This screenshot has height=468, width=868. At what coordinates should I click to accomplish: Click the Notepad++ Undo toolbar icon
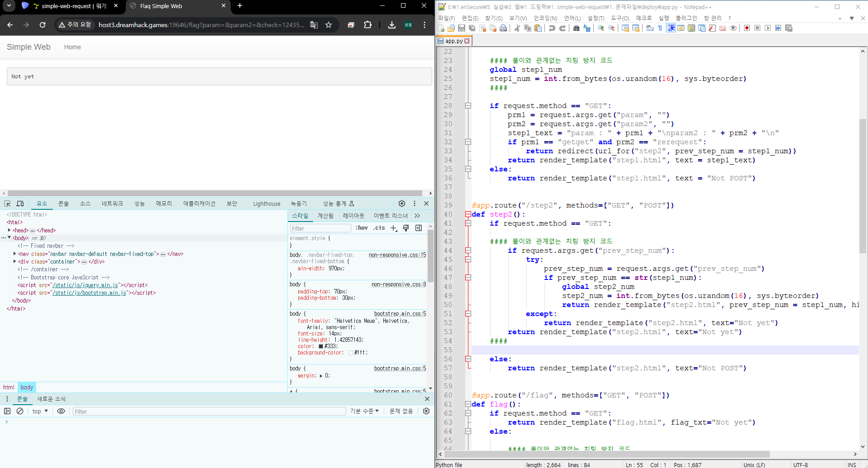tap(552, 28)
